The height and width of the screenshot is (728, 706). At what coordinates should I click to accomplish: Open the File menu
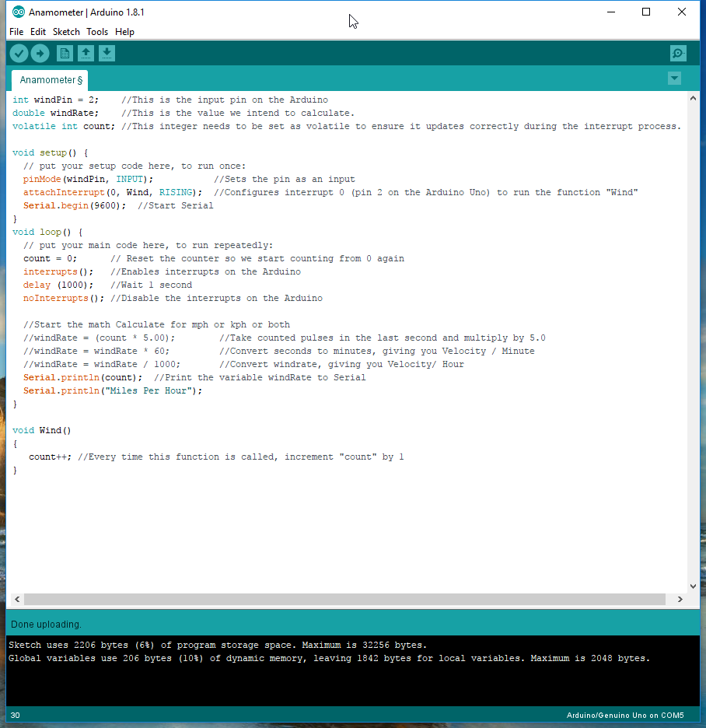tap(16, 32)
